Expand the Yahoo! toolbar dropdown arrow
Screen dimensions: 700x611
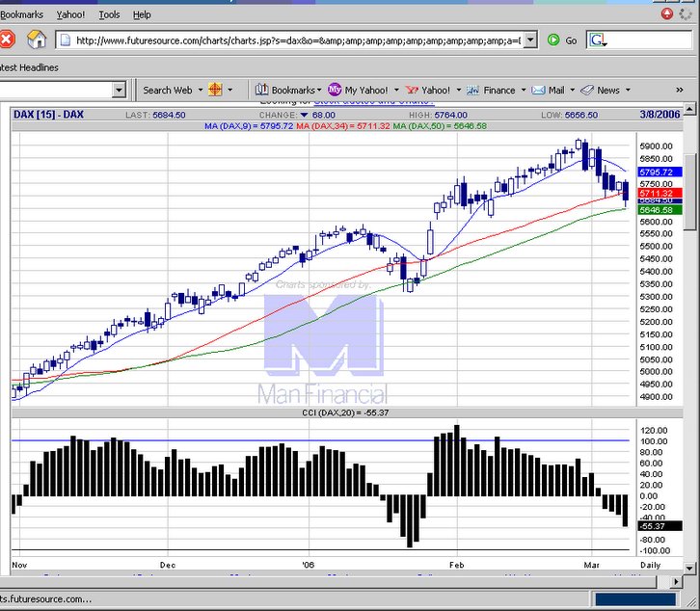459,91
